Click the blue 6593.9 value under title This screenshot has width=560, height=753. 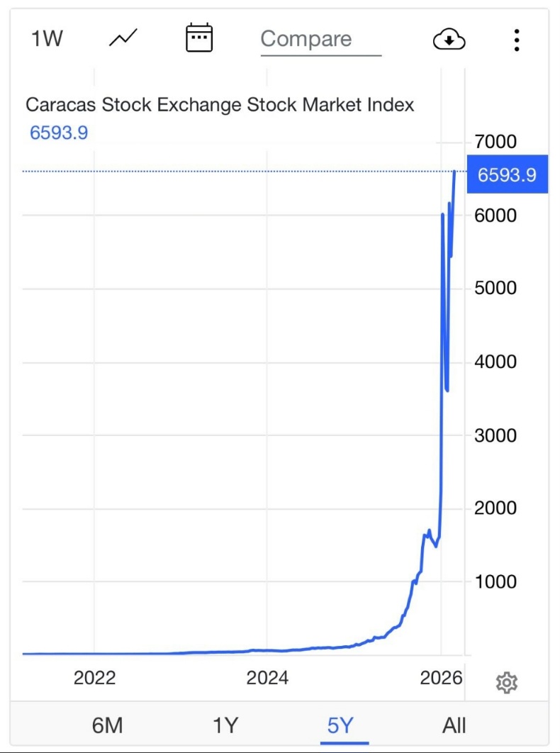coord(59,133)
